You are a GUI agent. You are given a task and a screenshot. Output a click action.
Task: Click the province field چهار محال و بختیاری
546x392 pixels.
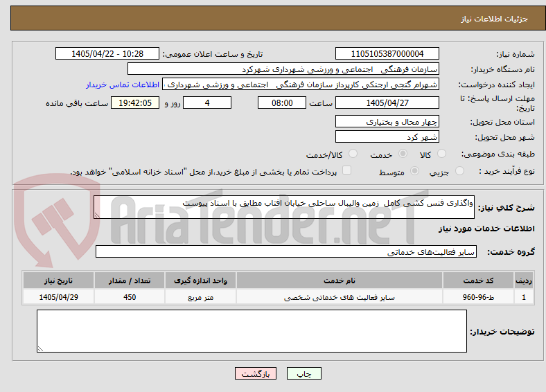pyautogui.click(x=387, y=121)
